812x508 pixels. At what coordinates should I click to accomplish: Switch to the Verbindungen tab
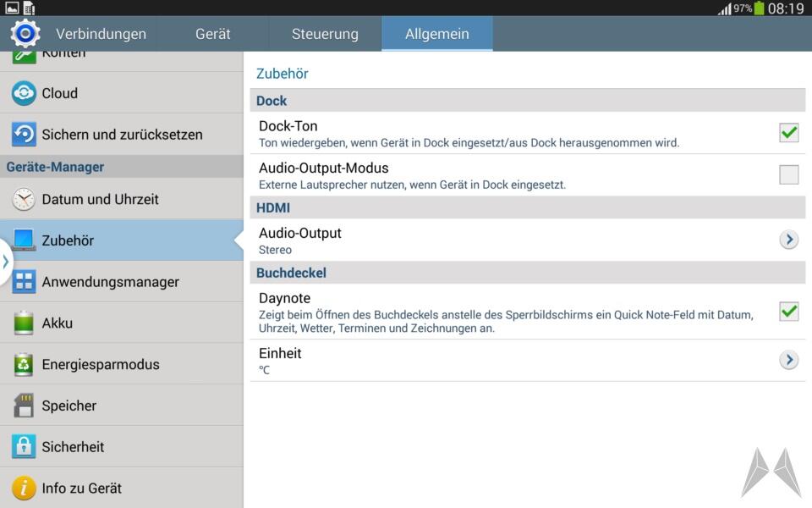click(101, 34)
